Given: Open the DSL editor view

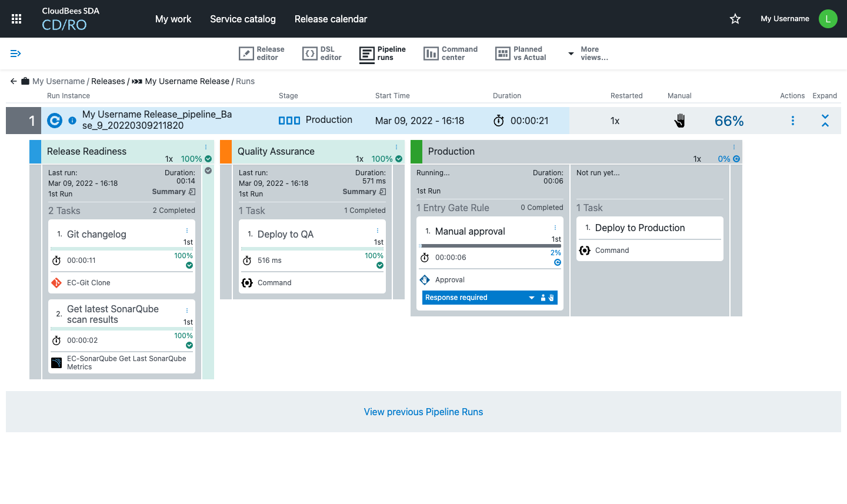Looking at the screenshot, I should click(322, 54).
